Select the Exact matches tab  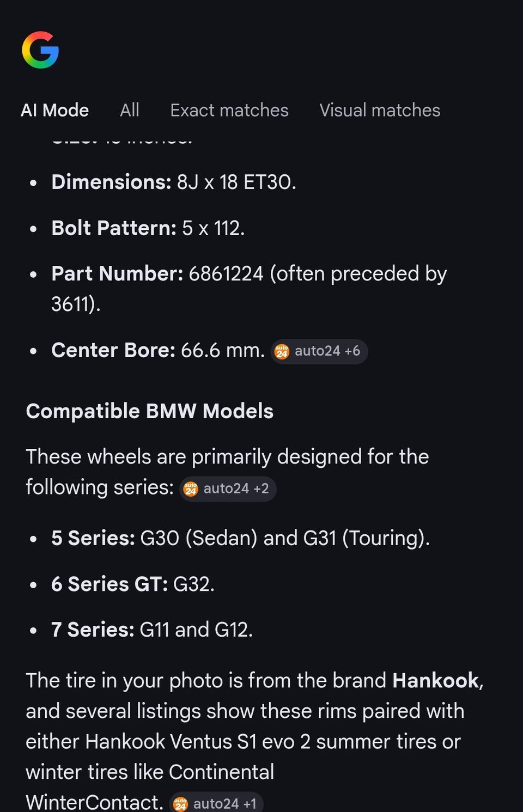pos(229,111)
